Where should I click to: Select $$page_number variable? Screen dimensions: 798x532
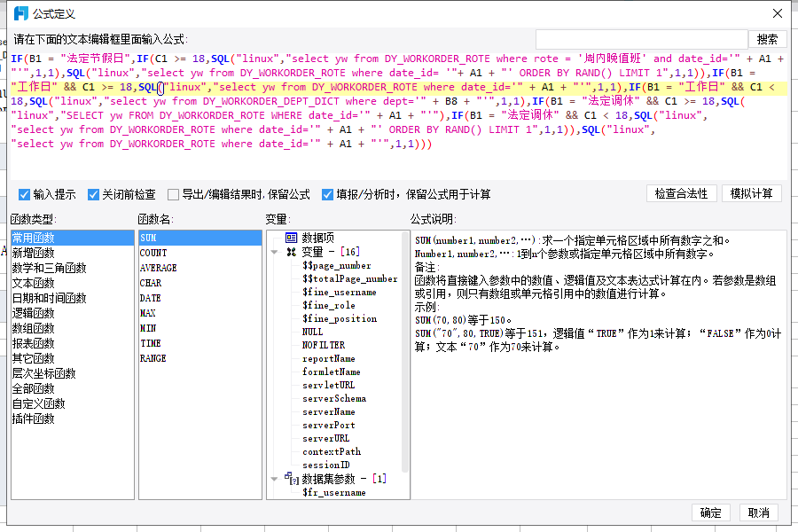coord(336,265)
